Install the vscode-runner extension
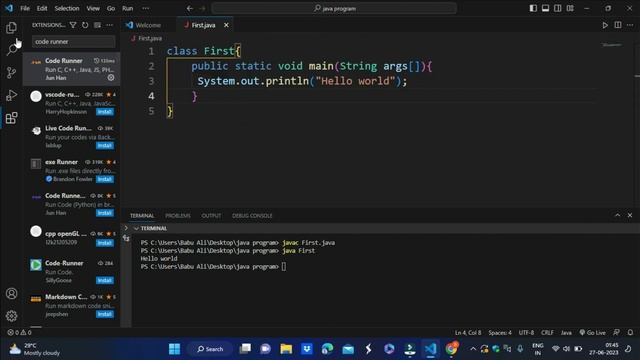This screenshot has height=360, width=640. [105, 111]
